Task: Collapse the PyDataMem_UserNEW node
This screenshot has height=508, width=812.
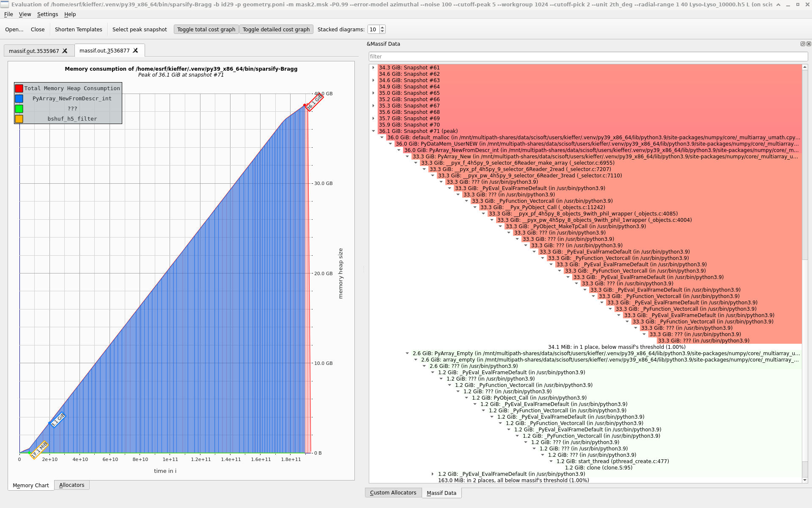Action: 390,144
